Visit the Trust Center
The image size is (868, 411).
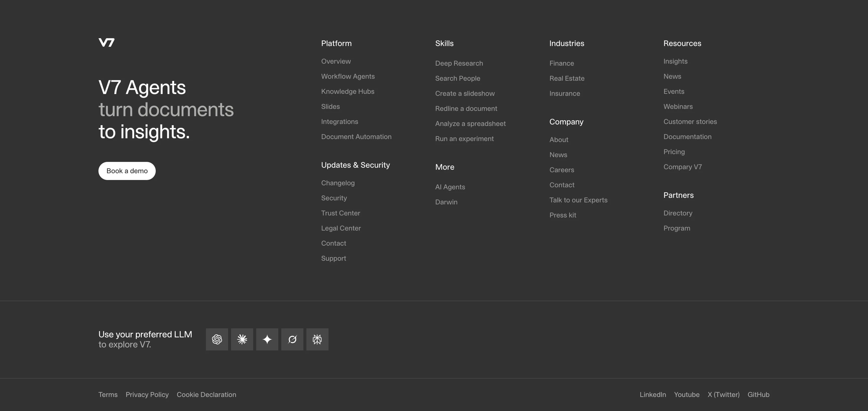pyautogui.click(x=341, y=213)
